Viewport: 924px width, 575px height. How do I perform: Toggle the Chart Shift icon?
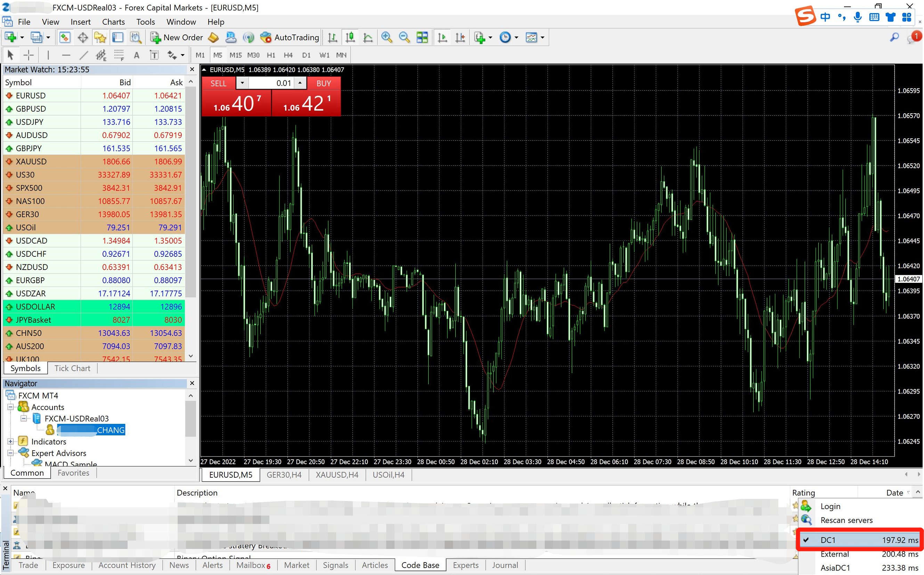460,37
